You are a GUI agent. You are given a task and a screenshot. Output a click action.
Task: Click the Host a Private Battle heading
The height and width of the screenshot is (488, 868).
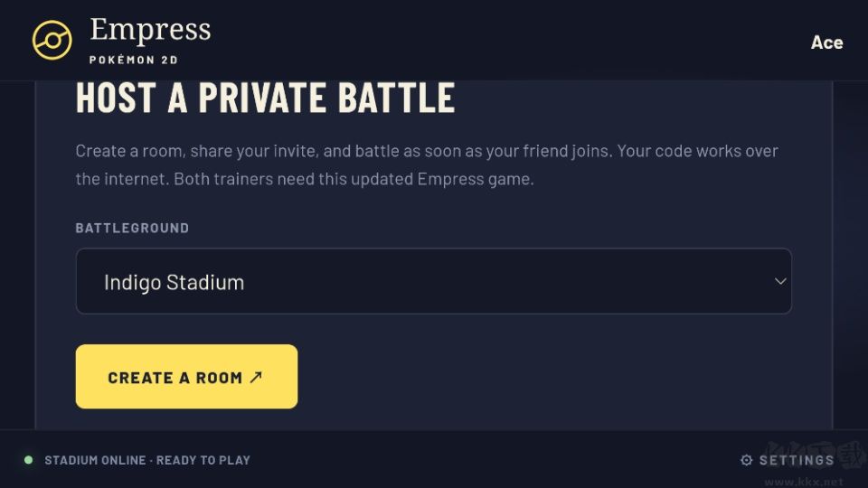click(x=265, y=98)
